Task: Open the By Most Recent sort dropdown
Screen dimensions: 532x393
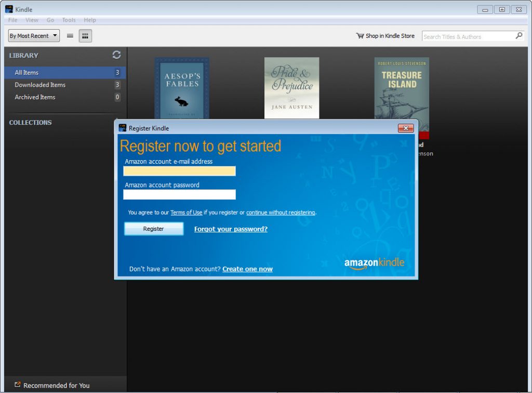Action: pyautogui.click(x=34, y=36)
